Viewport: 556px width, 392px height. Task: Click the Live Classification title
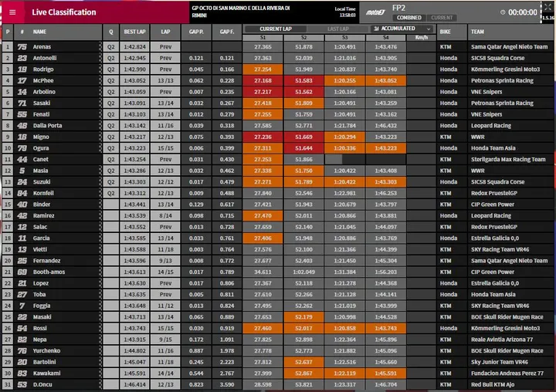(64, 12)
